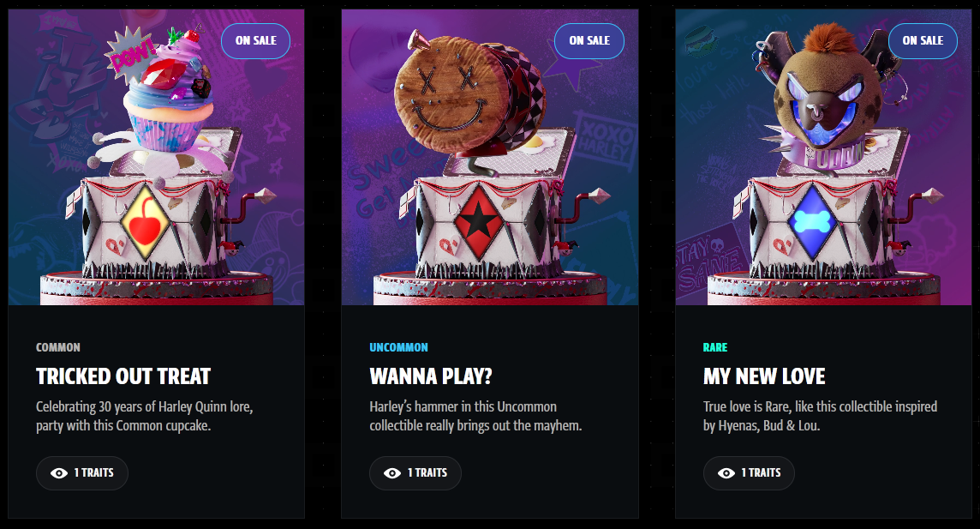Open the Wanna Play? title link

(x=431, y=376)
